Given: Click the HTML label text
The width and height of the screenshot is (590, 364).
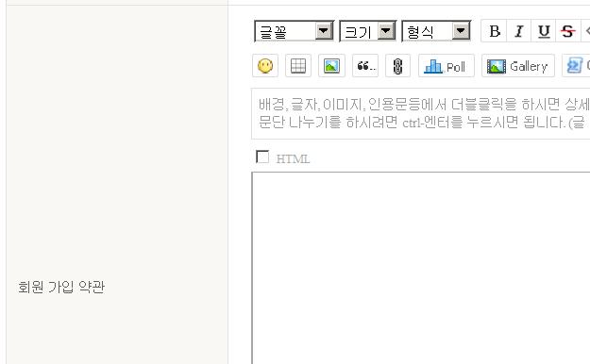Looking at the screenshot, I should click(293, 159).
